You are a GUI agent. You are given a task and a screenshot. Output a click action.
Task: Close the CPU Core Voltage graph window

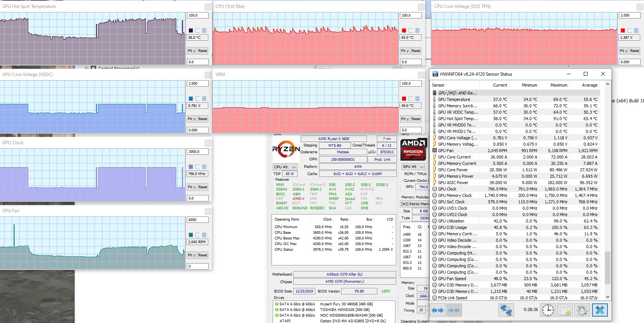tap(640, 7)
